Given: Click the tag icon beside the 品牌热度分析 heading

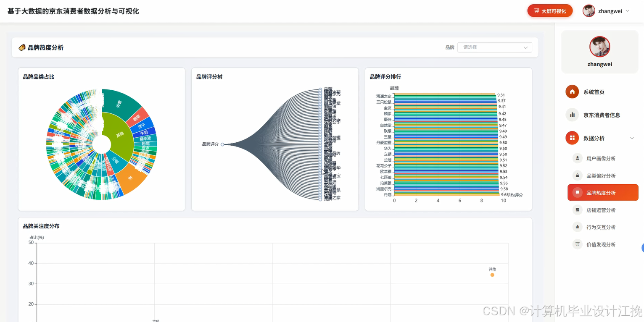Looking at the screenshot, I should point(22,48).
